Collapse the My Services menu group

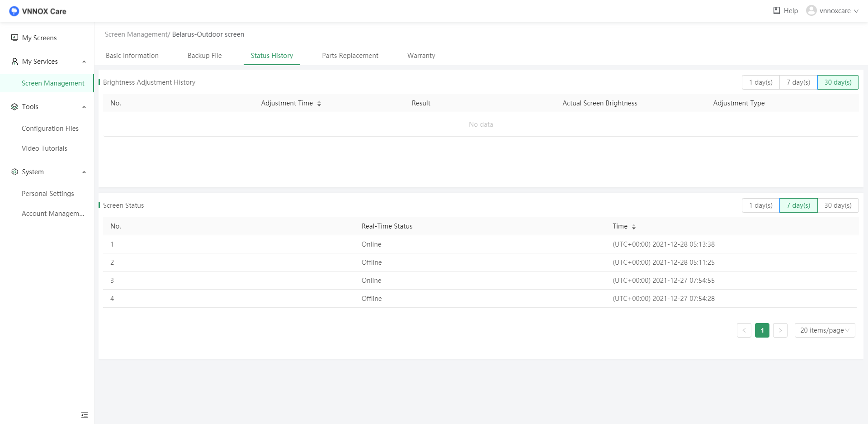(x=84, y=62)
